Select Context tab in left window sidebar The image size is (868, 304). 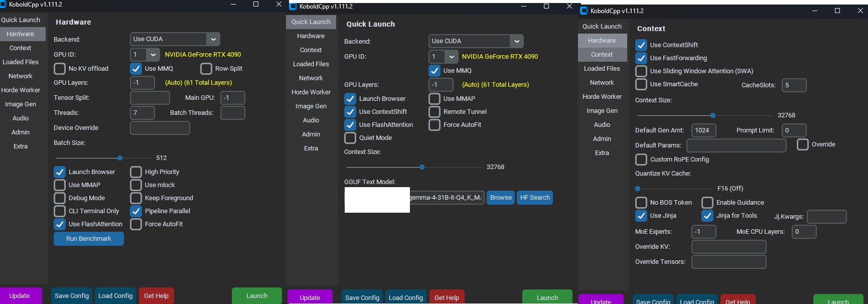[x=21, y=48]
